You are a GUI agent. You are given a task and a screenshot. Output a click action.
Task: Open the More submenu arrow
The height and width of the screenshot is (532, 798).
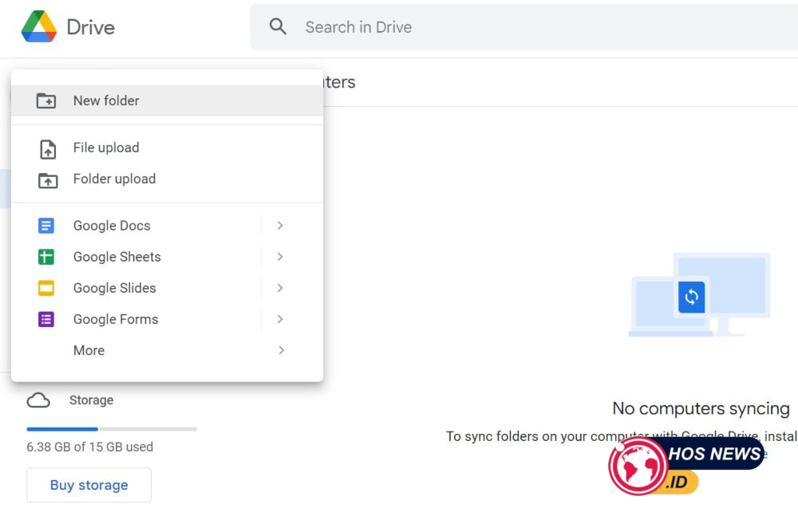click(281, 350)
